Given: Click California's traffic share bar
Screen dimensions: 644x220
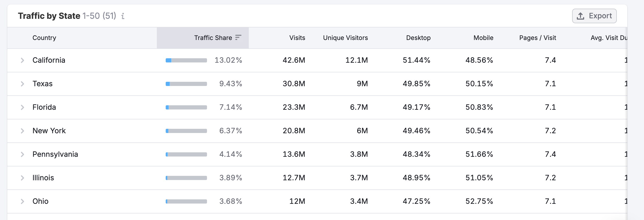Looking at the screenshot, I should click(x=186, y=60).
